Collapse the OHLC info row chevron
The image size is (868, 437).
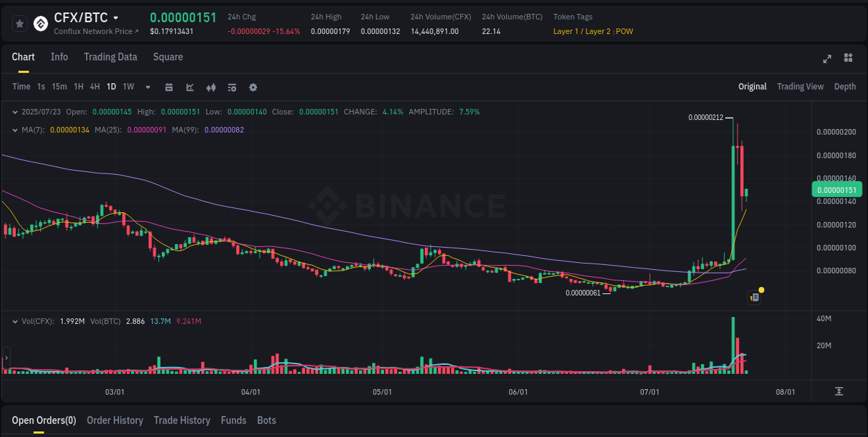tap(15, 111)
